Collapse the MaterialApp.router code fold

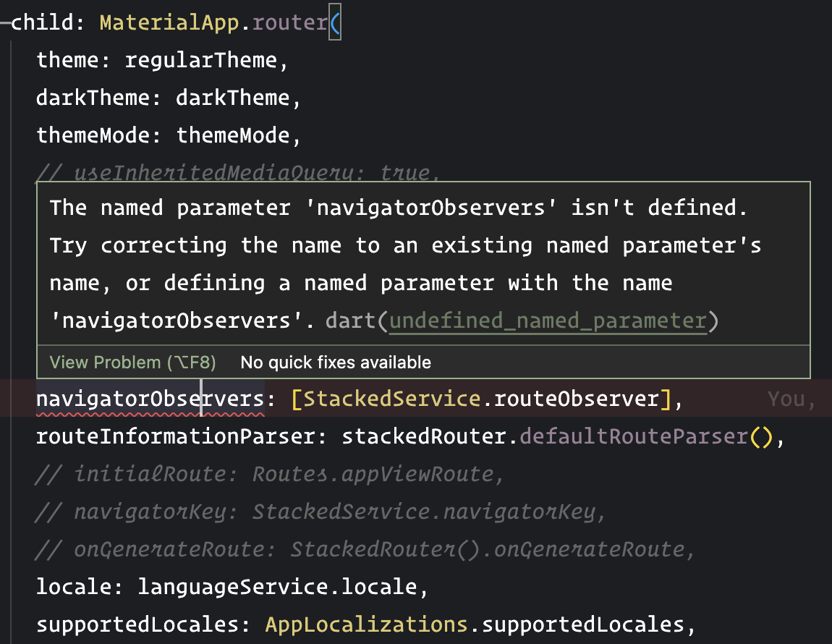coord(6,22)
